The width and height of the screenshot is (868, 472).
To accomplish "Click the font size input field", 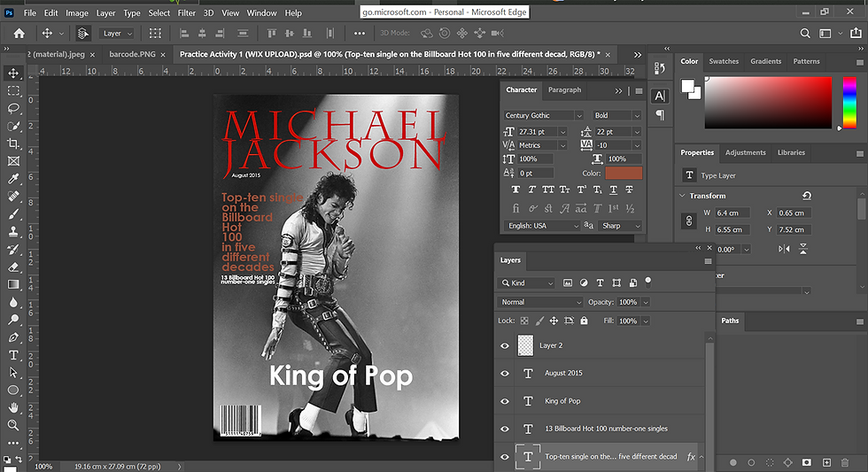I will [536, 131].
